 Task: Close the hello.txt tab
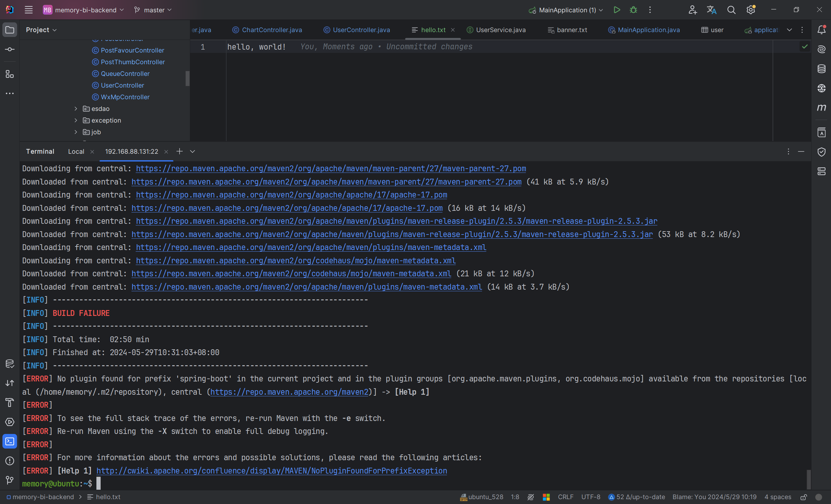click(x=453, y=30)
